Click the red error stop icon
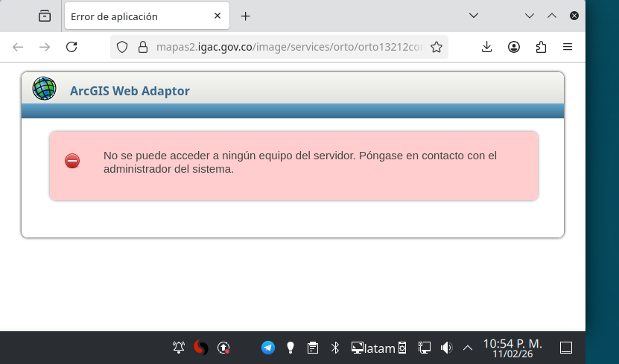This screenshot has height=364, width=619. point(72,161)
